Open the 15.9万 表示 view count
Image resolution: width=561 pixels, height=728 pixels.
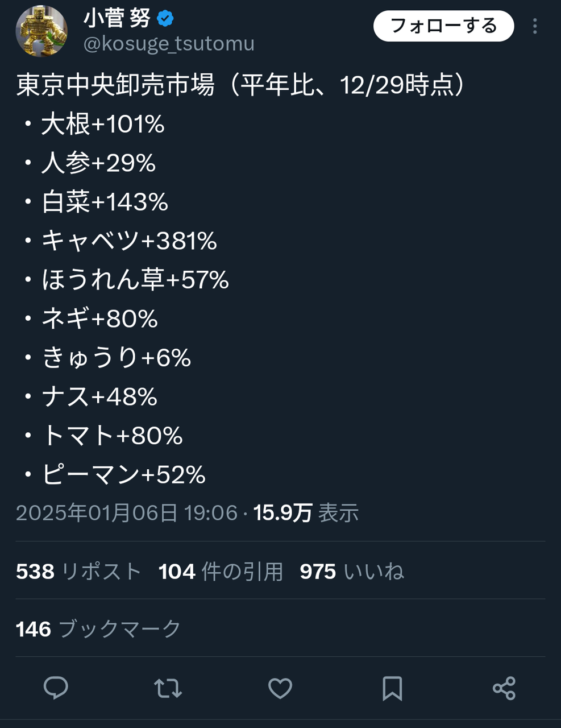coord(306,513)
